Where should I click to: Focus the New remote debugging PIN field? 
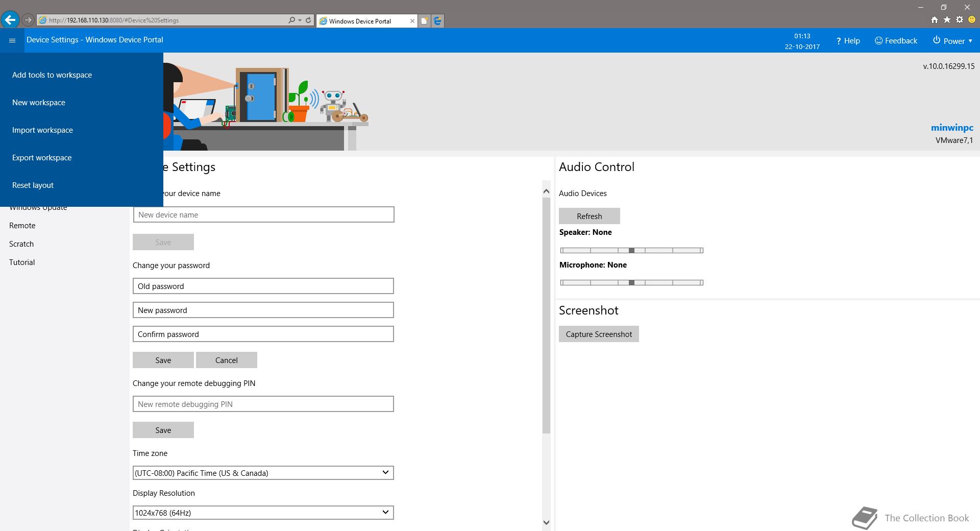(x=263, y=404)
